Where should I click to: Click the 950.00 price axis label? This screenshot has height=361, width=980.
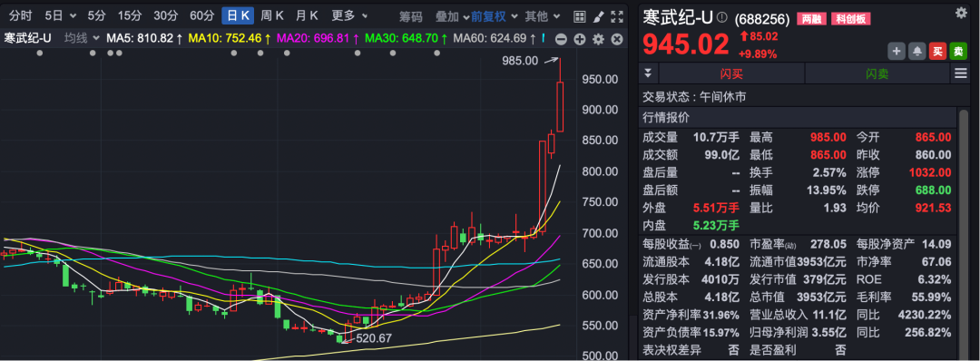[600, 79]
